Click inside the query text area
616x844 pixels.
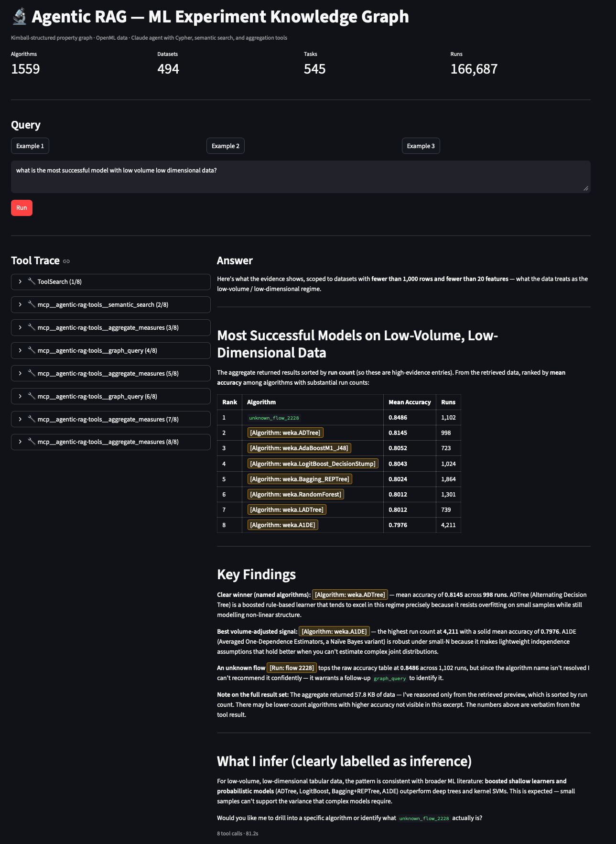(x=301, y=177)
